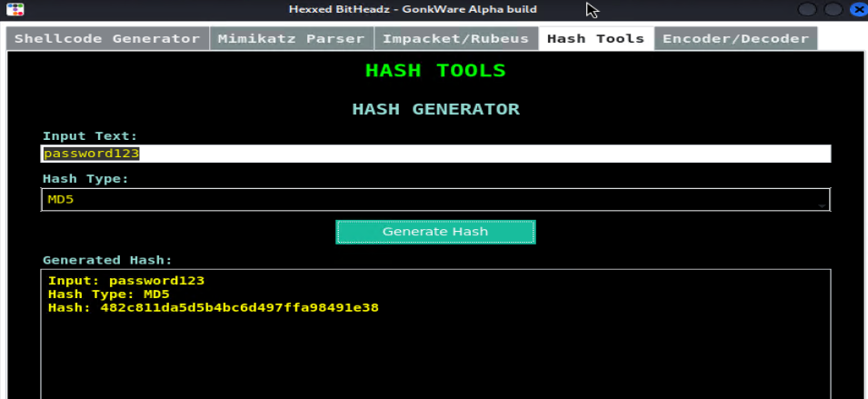
Task: Open the Encoder/Decoder tab
Action: 735,39
